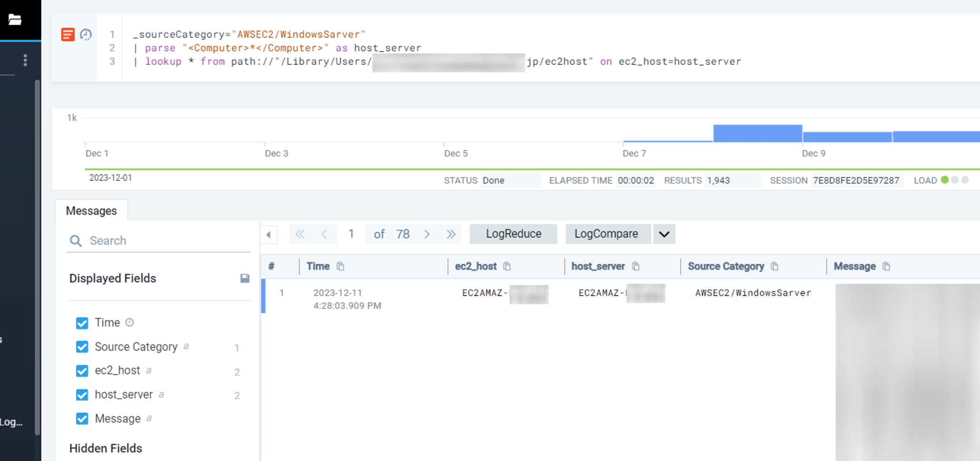This screenshot has width=980, height=461.
Task: Launch LogCompare analysis
Action: point(607,234)
